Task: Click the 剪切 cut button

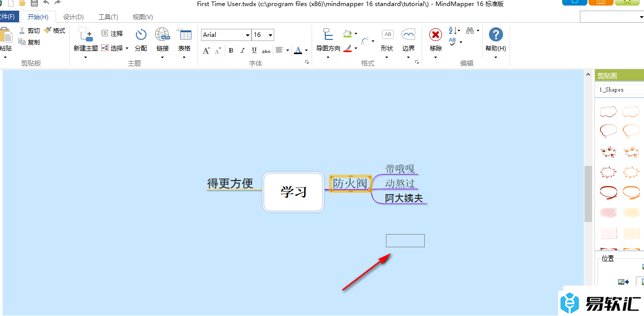Action: click(29, 31)
